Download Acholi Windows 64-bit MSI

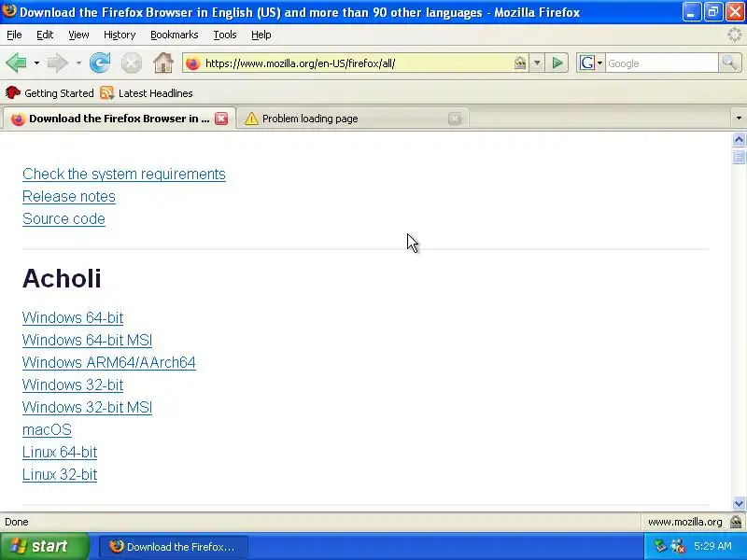pos(87,340)
